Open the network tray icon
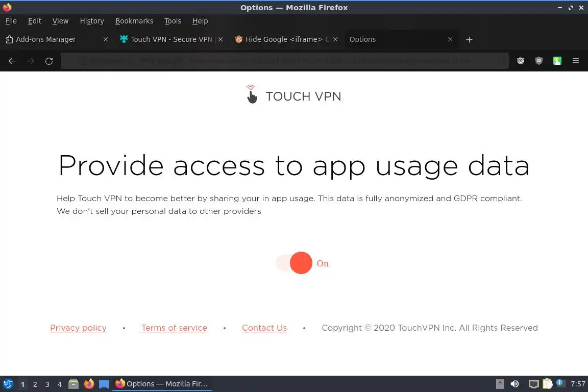 (533, 384)
